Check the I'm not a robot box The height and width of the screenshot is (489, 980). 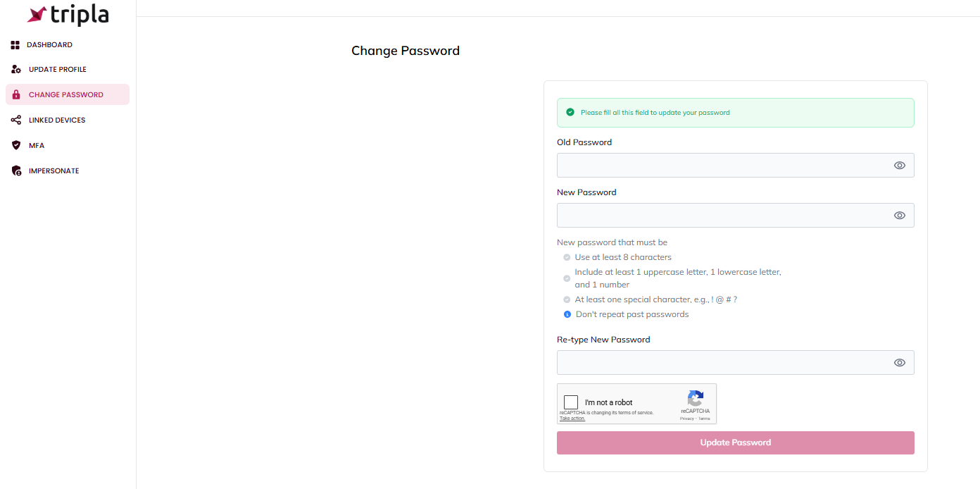(571, 402)
